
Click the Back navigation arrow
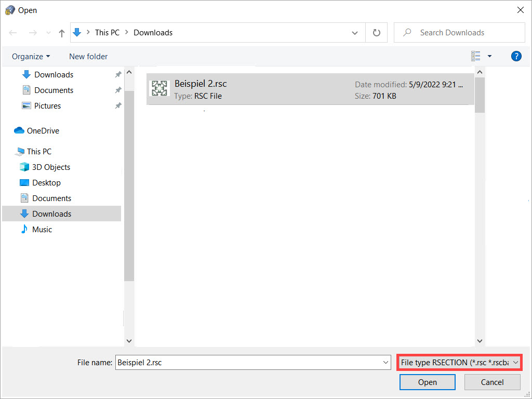point(12,32)
